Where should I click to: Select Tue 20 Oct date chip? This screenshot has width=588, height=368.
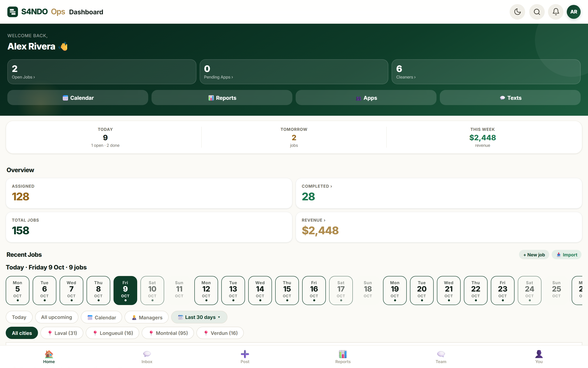(x=422, y=290)
